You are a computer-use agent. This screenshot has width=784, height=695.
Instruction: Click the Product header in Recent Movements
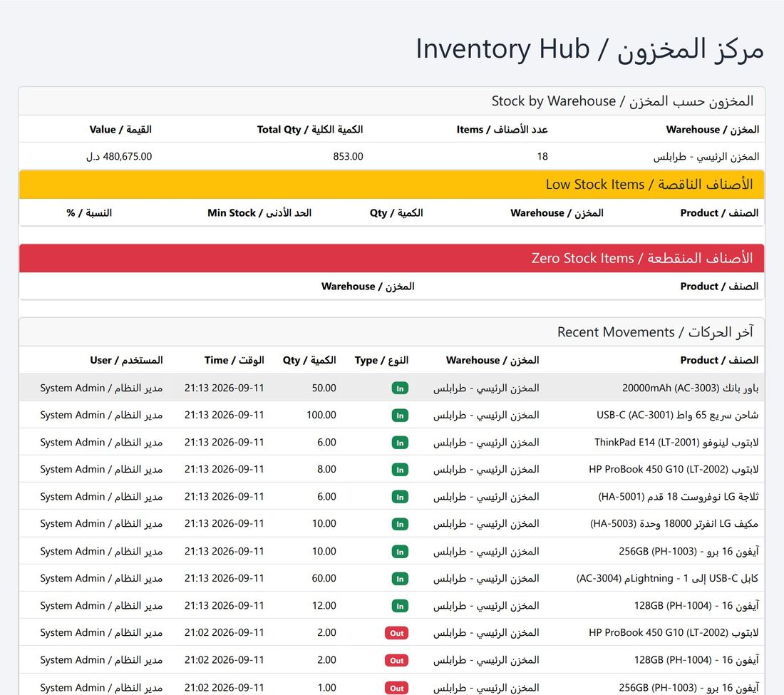click(719, 360)
